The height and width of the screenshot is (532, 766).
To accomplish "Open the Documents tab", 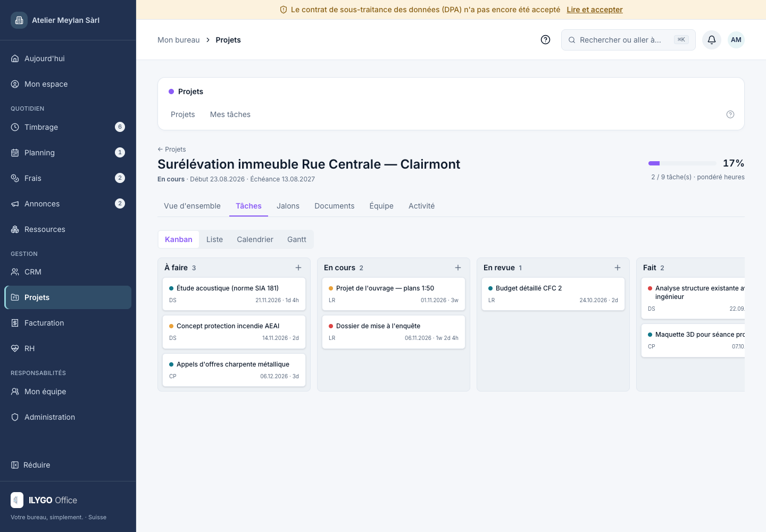I will 334,206.
